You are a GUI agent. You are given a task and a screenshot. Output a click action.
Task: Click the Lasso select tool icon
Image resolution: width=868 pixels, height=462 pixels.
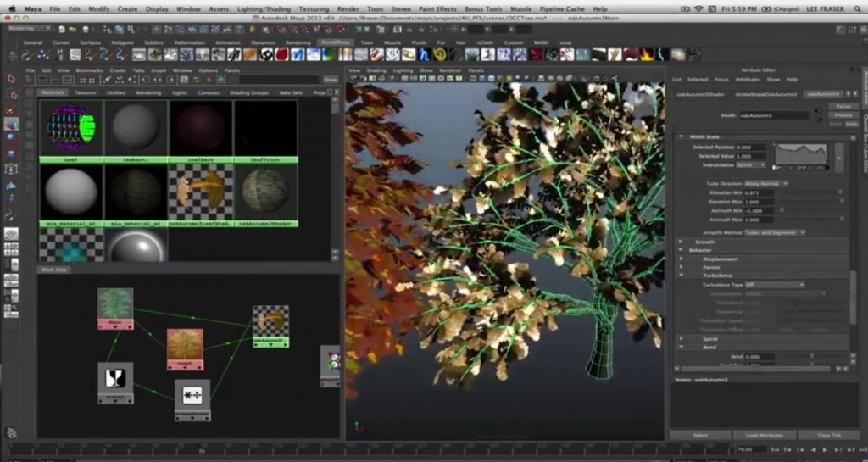[11, 94]
